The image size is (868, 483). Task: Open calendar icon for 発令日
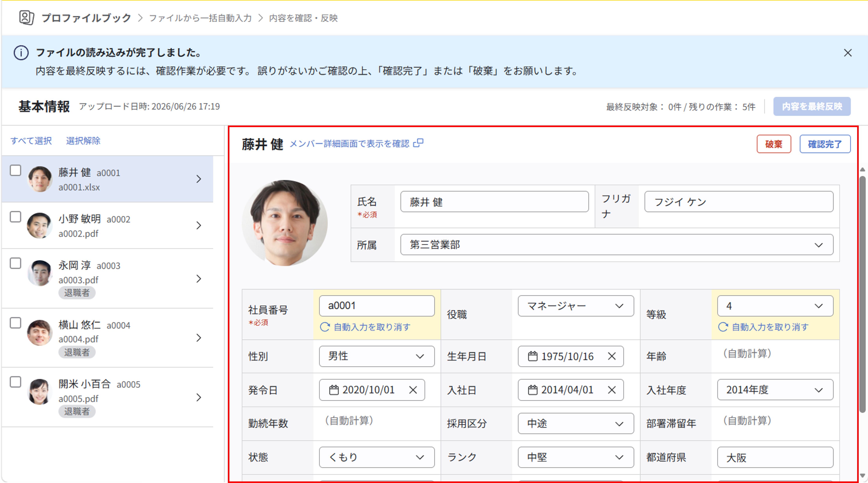(x=334, y=390)
